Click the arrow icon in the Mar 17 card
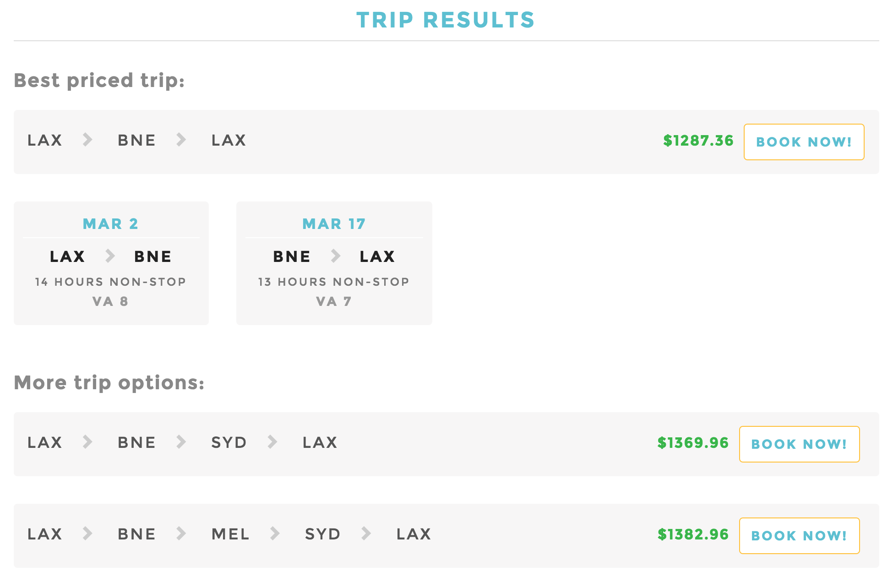 336,256
